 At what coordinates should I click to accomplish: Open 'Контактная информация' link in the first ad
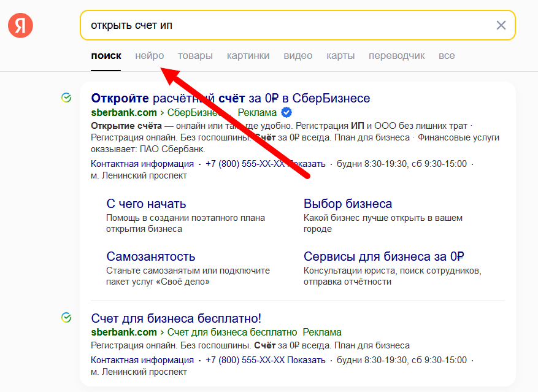coord(142,164)
